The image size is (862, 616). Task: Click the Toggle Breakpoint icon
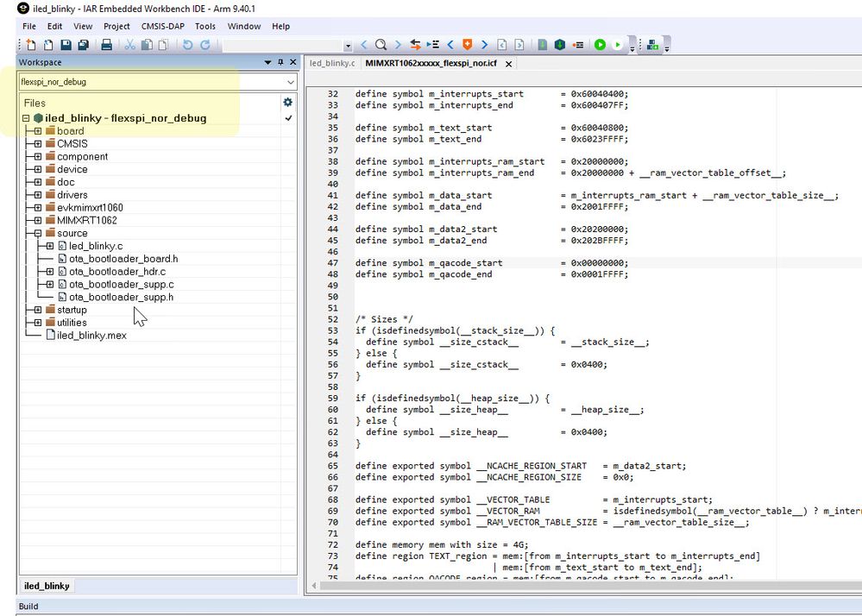pyautogui.click(x=578, y=45)
